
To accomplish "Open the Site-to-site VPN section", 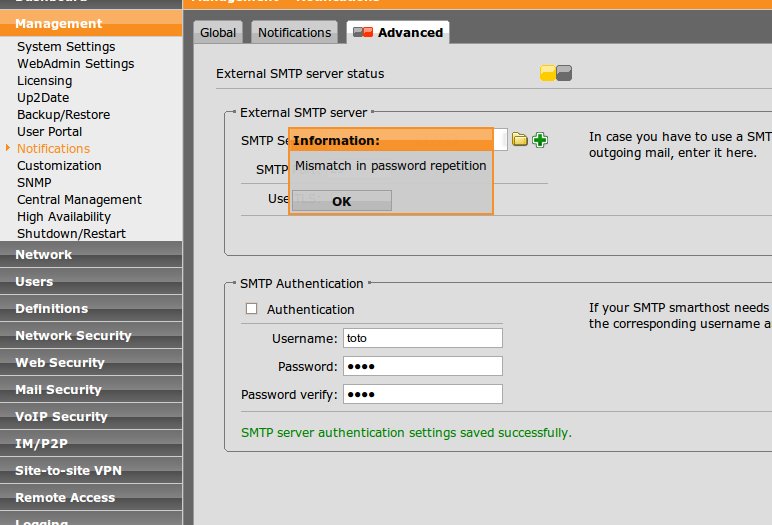I will 91,470.
